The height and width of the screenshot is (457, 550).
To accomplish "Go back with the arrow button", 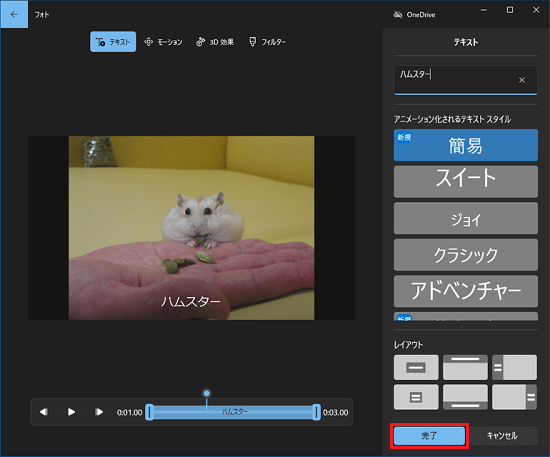I will pyautogui.click(x=14, y=14).
